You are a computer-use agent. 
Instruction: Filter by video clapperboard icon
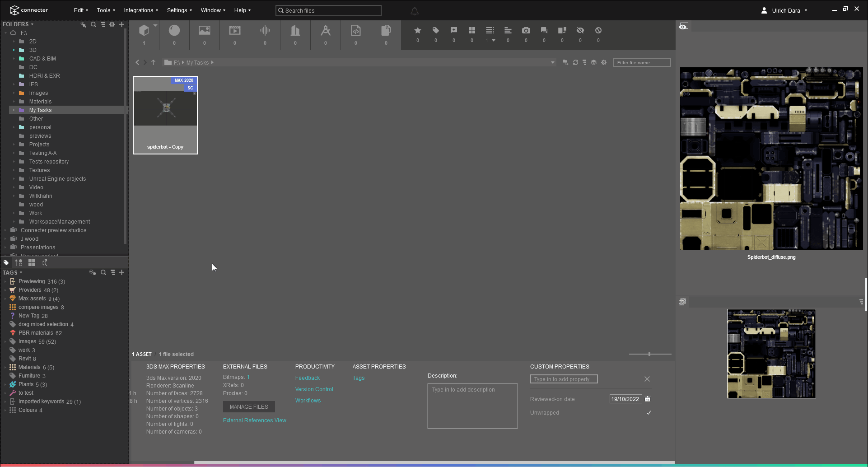click(235, 30)
